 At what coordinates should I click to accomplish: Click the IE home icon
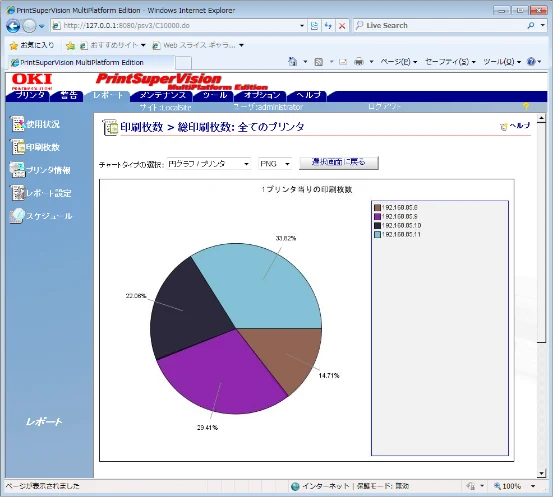(x=292, y=62)
